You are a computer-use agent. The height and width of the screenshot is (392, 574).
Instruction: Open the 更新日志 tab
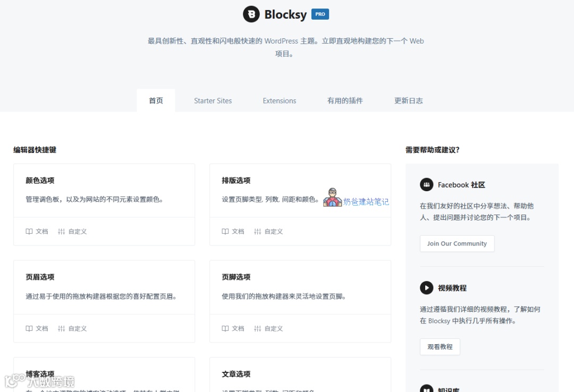409,100
